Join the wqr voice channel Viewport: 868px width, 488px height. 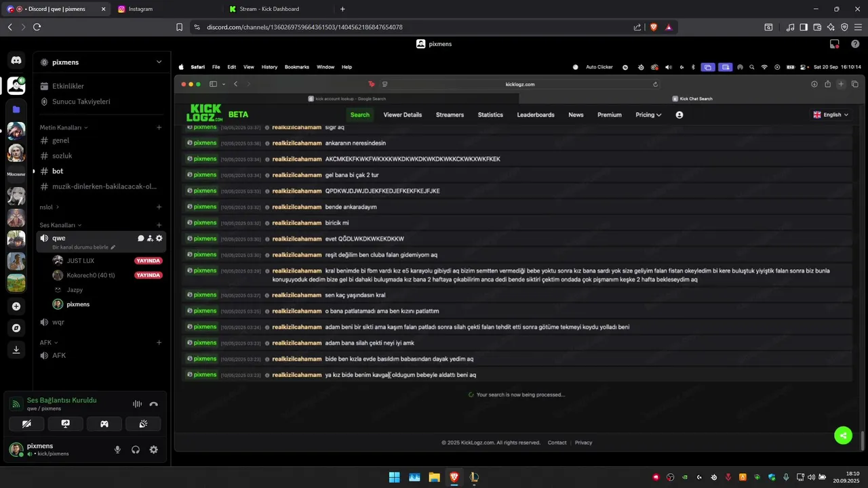[102, 322]
